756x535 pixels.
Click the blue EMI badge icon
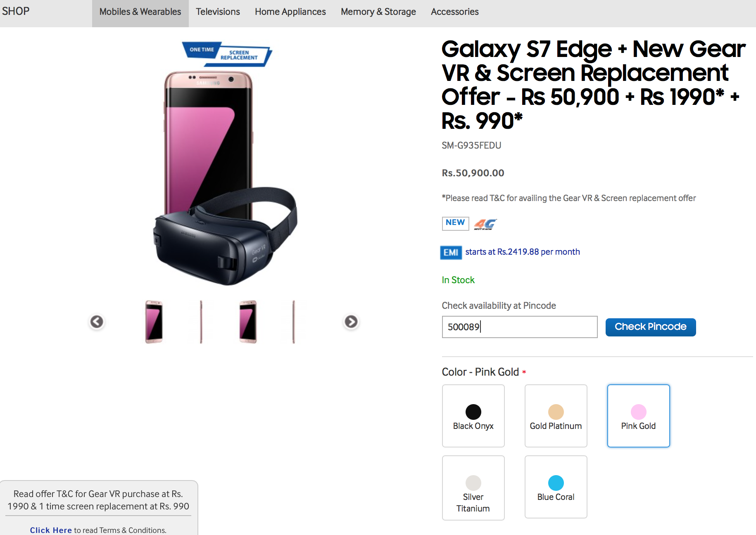coord(450,252)
